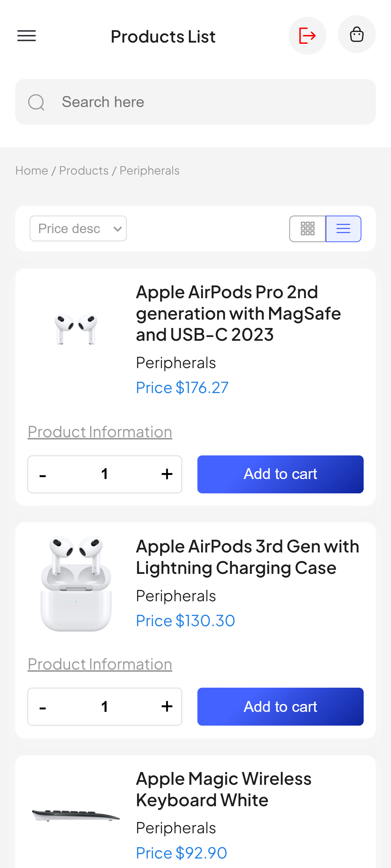Screen dimensions: 391x868
Task: Open the shopping bag cart
Action: point(356,34)
